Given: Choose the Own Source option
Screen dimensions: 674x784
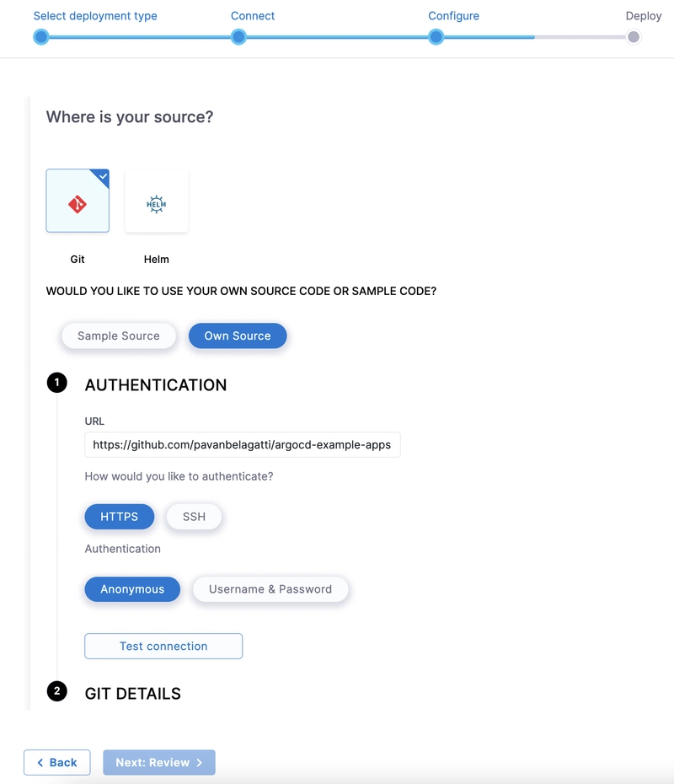Looking at the screenshot, I should pyautogui.click(x=238, y=336).
